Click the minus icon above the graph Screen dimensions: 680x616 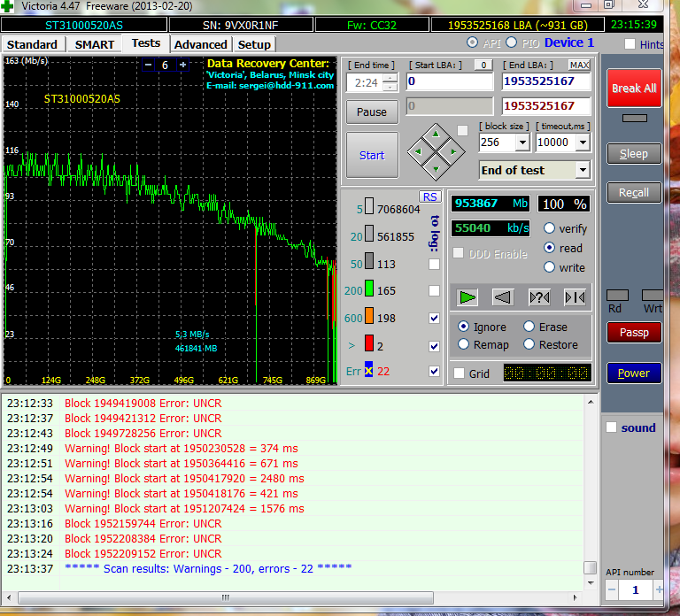pos(147,65)
